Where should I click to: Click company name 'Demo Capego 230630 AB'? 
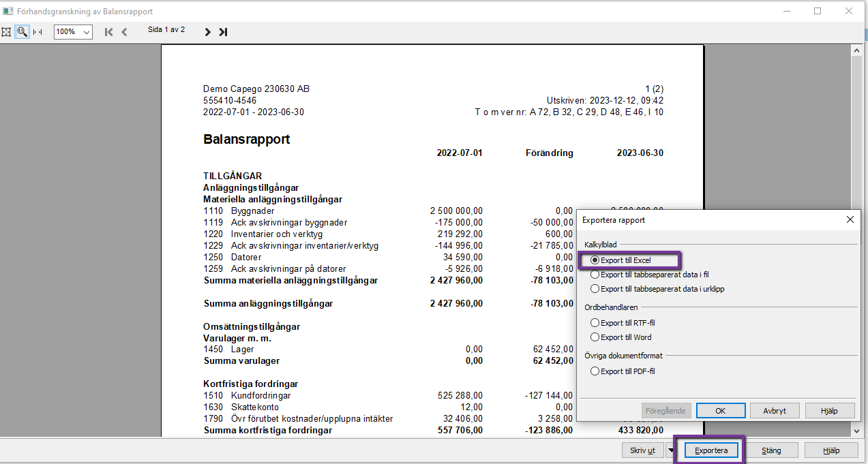[x=256, y=89]
